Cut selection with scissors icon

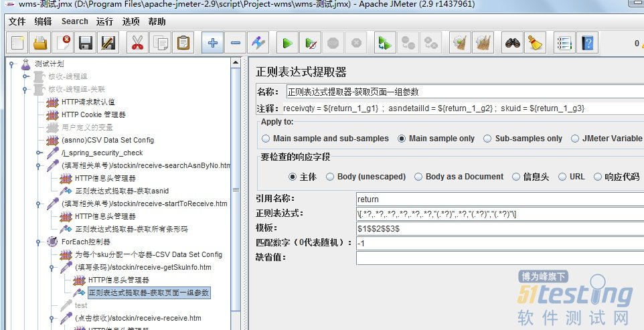tap(137, 43)
